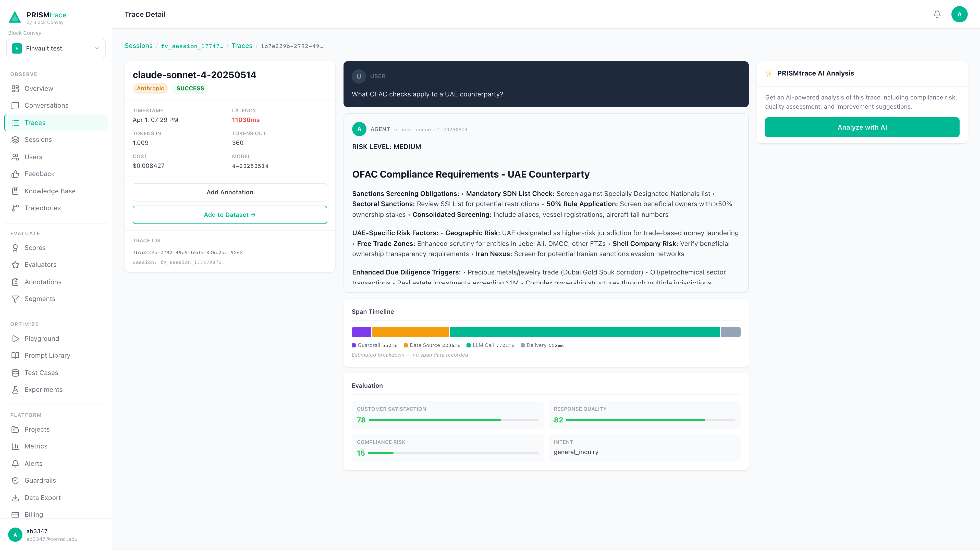Viewport: 980px width, 551px height.
Task: Click the user question about OFAC checks
Action: click(427, 94)
